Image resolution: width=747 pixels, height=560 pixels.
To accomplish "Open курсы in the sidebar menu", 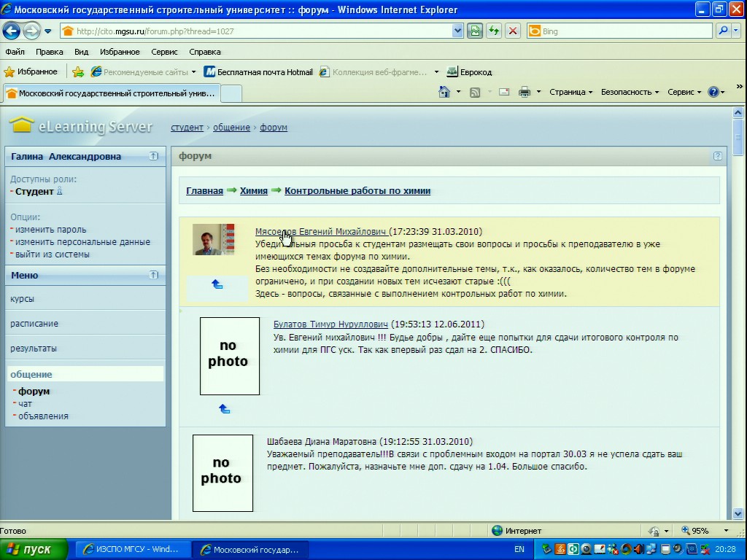I will pos(22,299).
